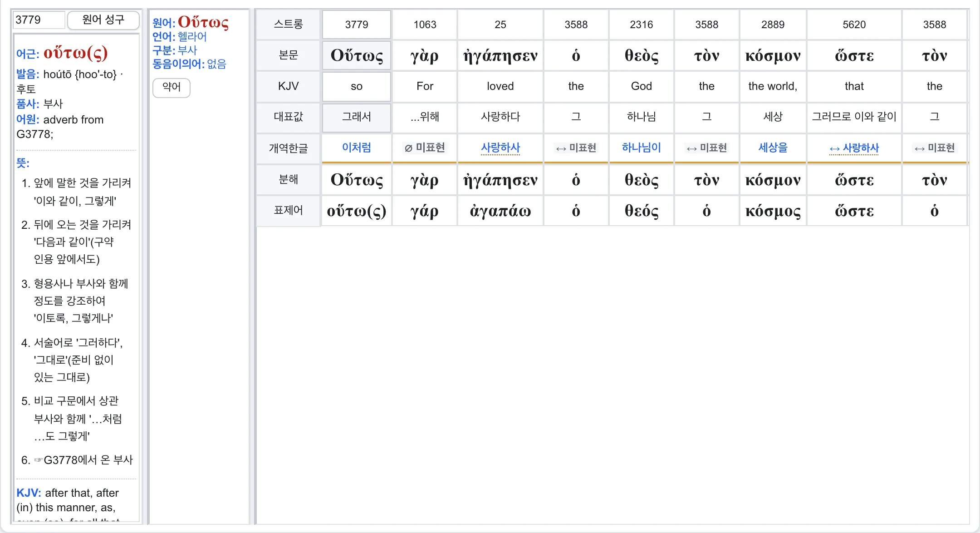The width and height of the screenshot is (980, 533).
Task: Open the 하나님이 translation link
Action: click(641, 147)
